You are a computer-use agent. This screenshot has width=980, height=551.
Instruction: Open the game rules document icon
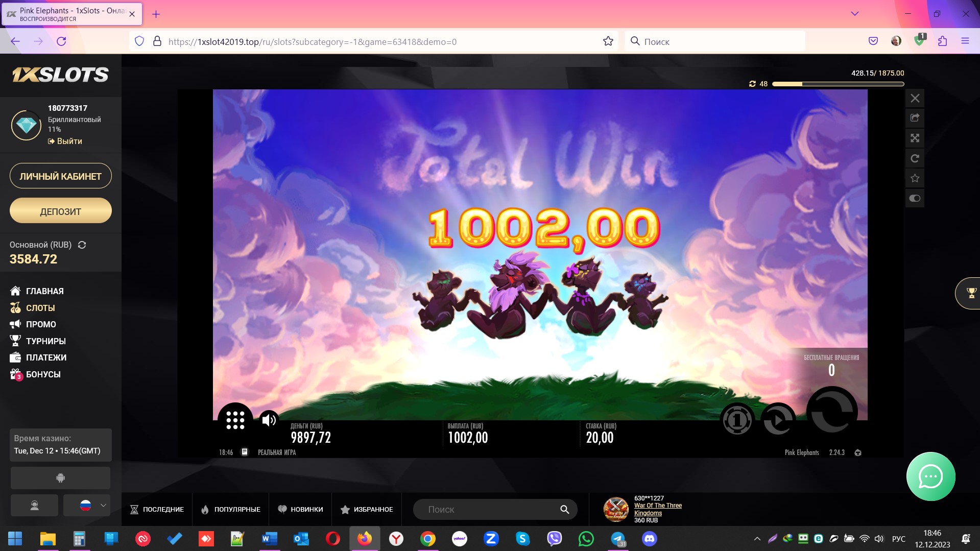tap(245, 452)
